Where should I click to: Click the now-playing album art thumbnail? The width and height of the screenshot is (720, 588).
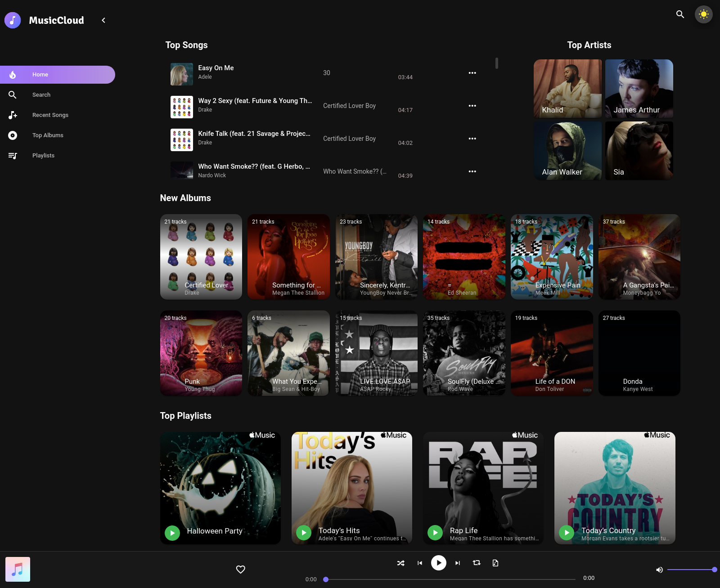click(18, 570)
